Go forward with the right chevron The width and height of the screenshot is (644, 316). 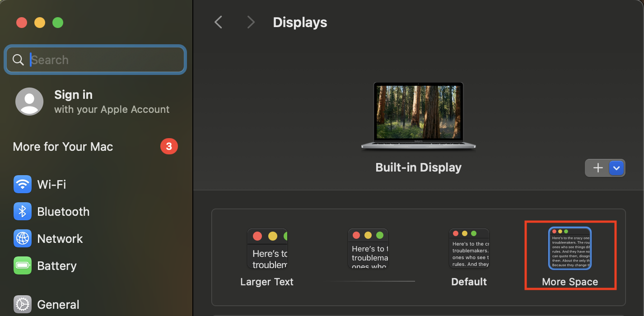click(x=251, y=22)
